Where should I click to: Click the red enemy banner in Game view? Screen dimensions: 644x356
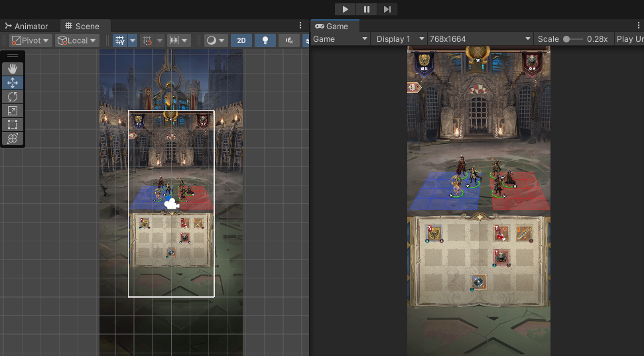[x=532, y=63]
